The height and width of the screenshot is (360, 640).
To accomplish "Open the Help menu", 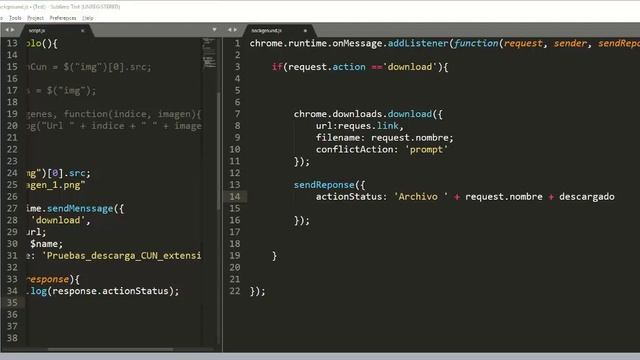I will [x=87, y=18].
